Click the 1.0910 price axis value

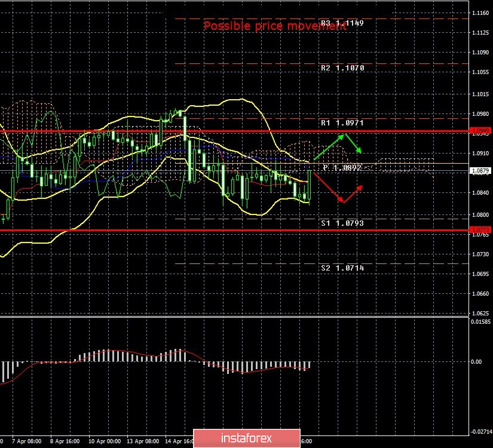coord(480,154)
